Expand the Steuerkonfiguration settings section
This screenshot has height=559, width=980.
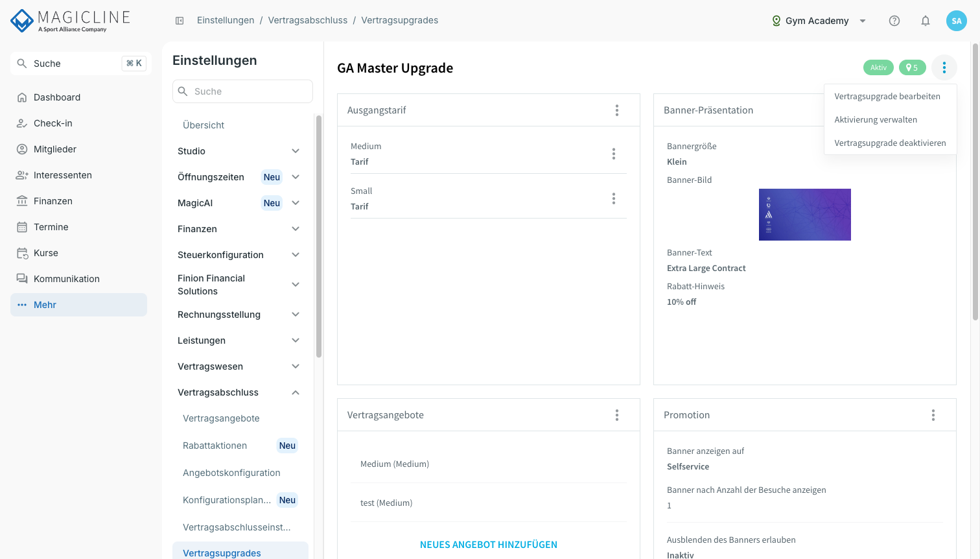240,255
